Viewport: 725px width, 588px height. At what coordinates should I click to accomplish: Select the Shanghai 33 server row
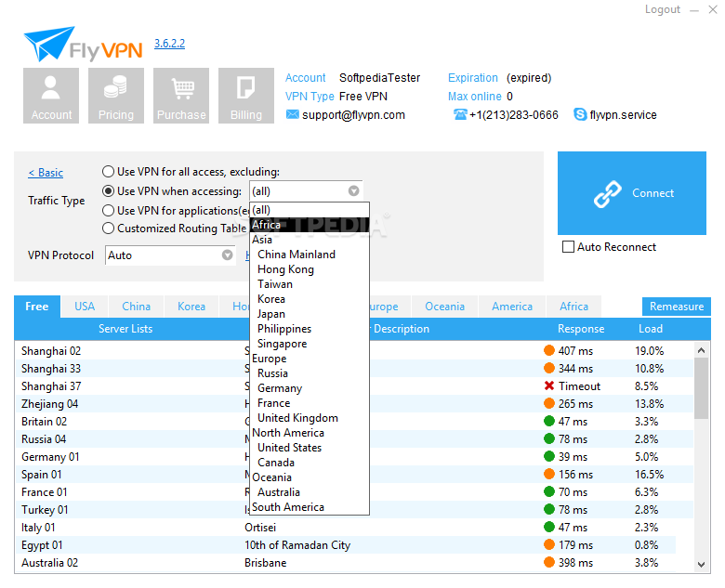point(354,369)
